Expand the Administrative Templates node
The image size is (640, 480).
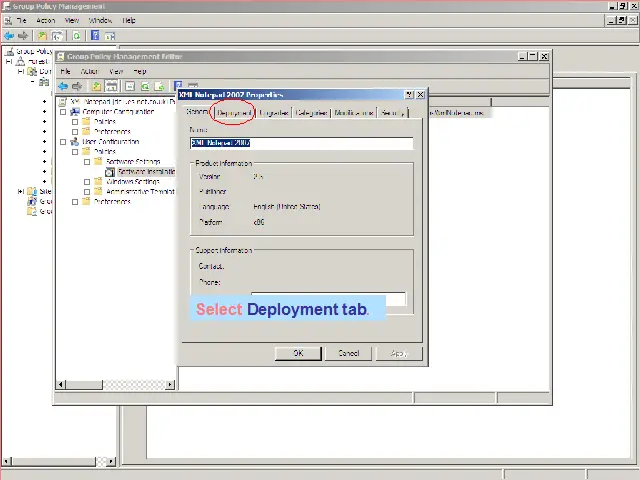[x=87, y=191]
